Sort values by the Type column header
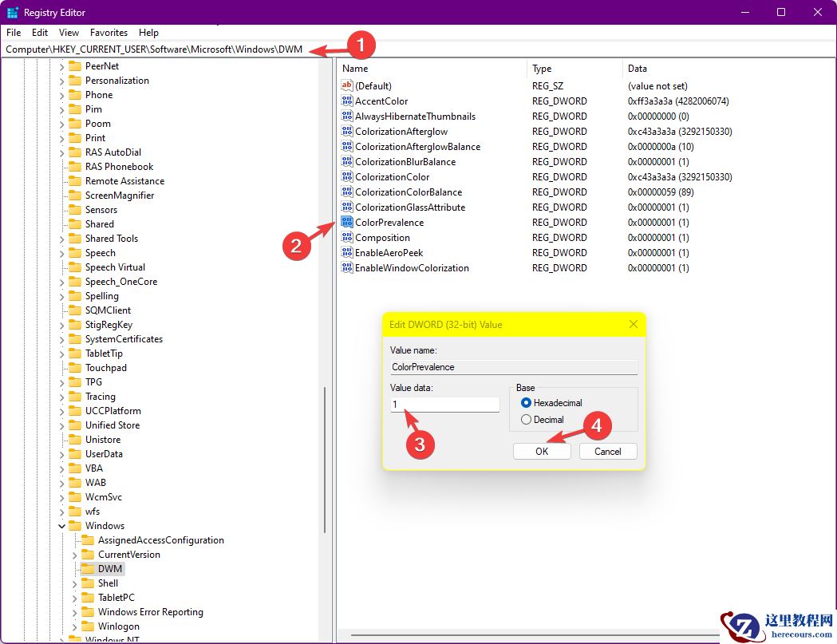 [x=575, y=69]
